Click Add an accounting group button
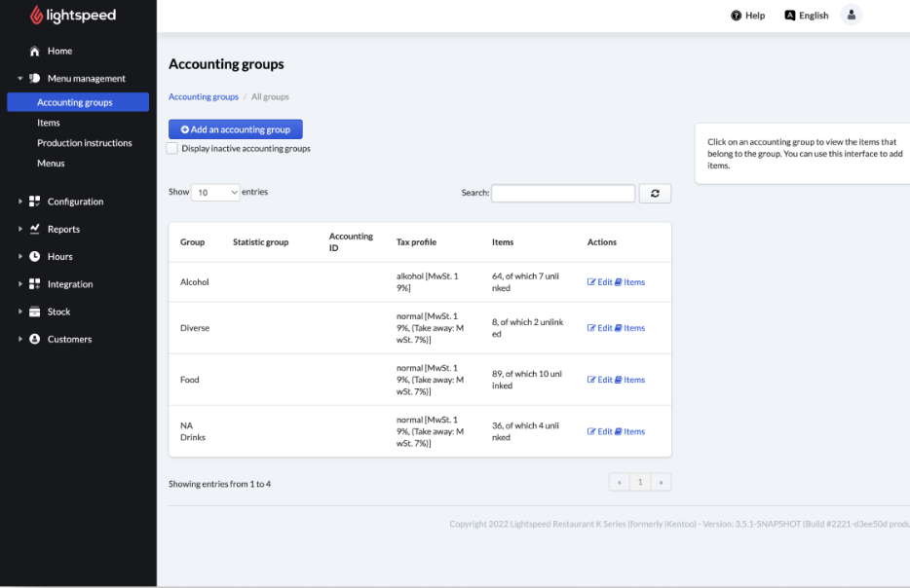This screenshot has width=910, height=588. click(x=236, y=129)
